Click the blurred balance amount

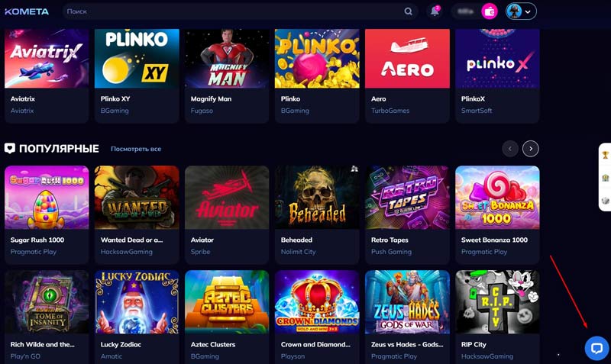click(465, 11)
